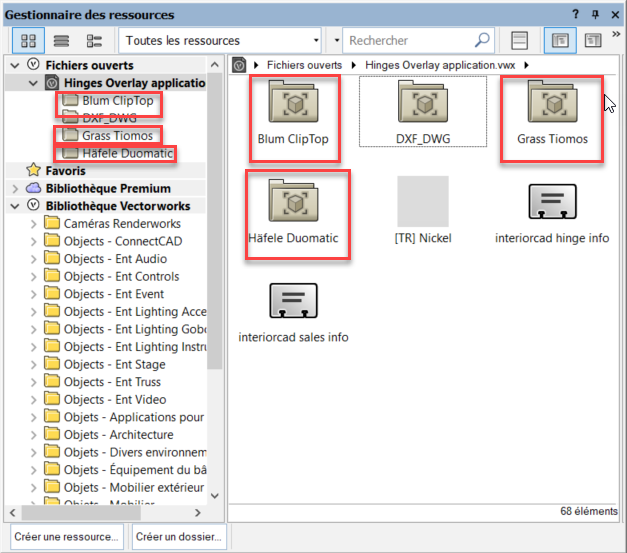Expand the Bibliothèque Premium node
627x553 pixels.
(x=15, y=188)
